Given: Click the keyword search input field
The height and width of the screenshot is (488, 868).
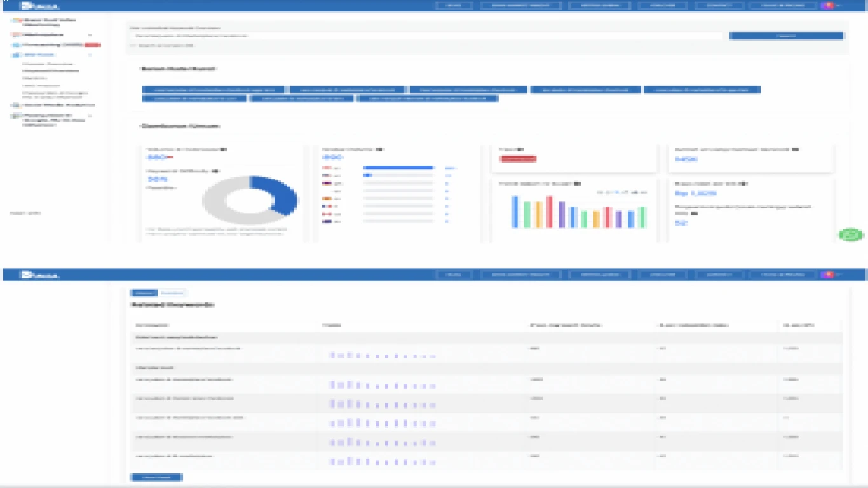Looking at the screenshot, I should click(426, 36).
